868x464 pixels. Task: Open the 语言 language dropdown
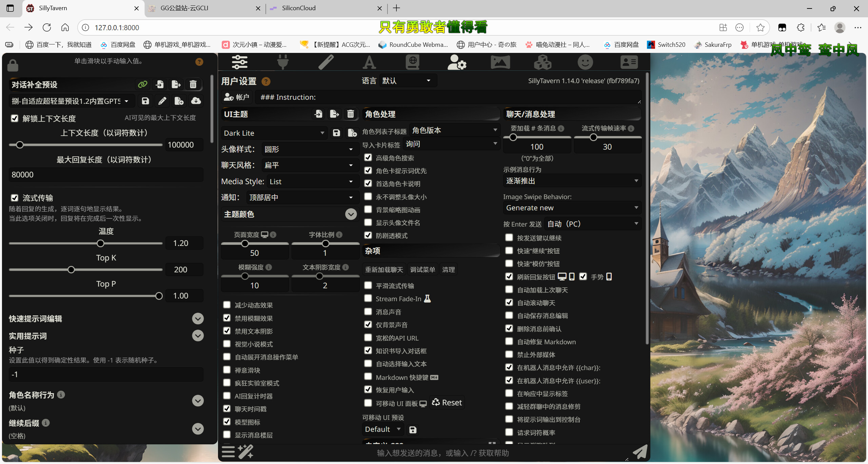coord(408,81)
